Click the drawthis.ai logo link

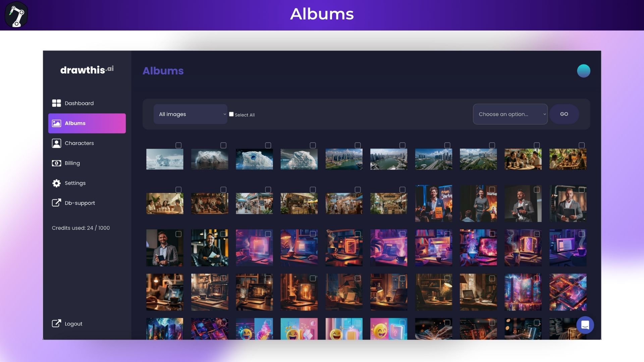[87, 70]
